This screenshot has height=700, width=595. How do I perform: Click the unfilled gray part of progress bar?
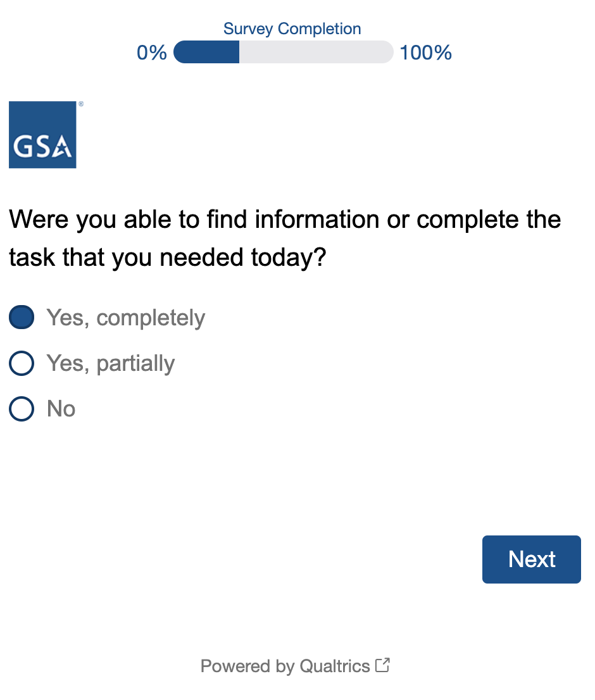(315, 53)
